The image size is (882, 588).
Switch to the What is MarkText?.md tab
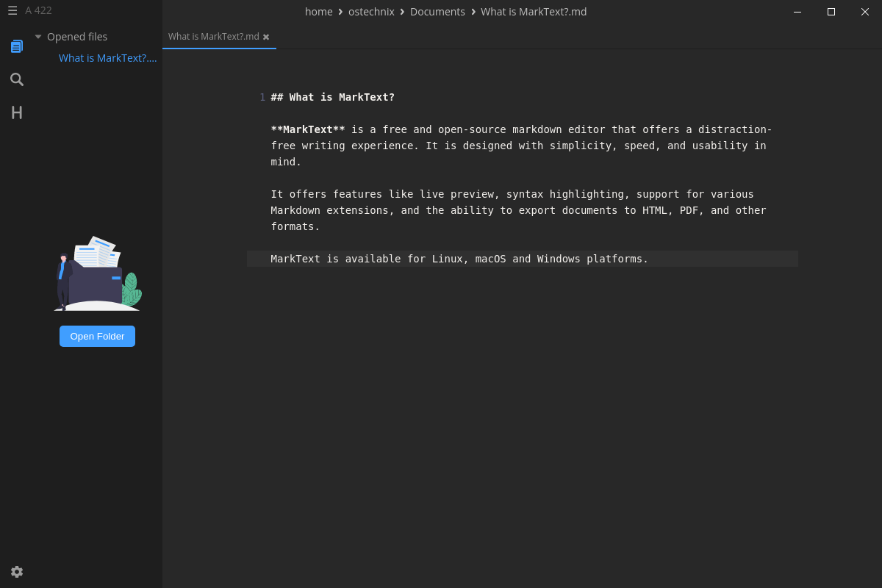click(x=213, y=37)
